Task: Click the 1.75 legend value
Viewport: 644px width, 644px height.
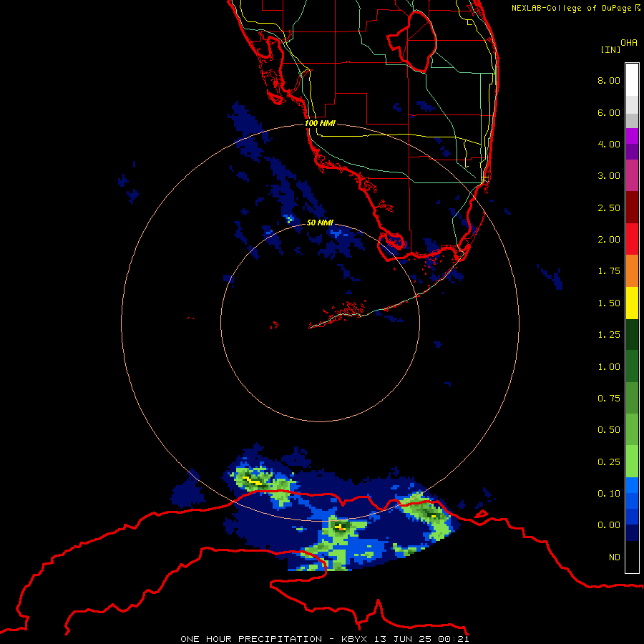Action: click(609, 271)
